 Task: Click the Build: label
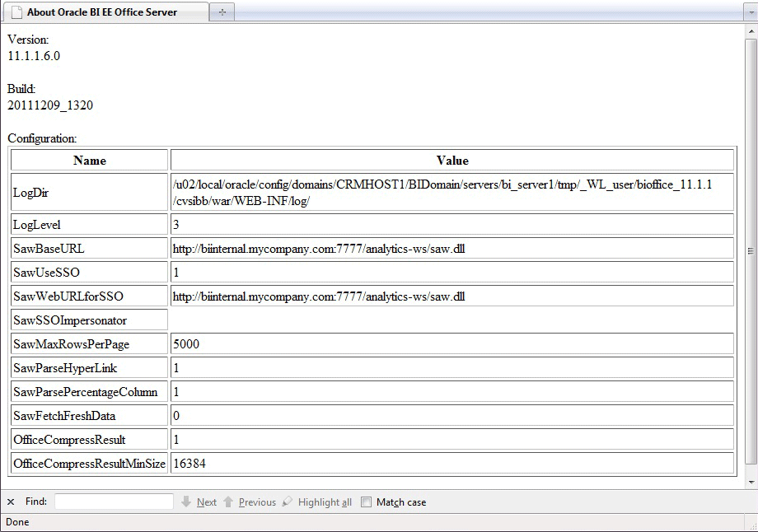21,89
